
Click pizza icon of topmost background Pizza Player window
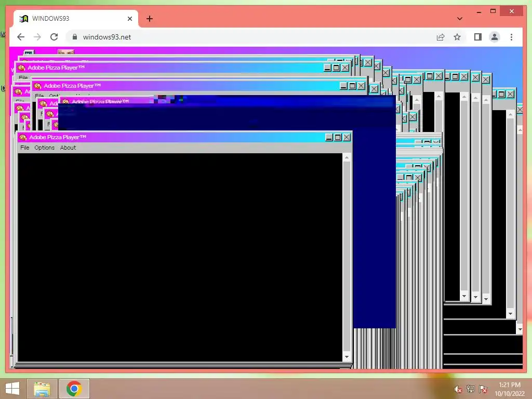21,68
